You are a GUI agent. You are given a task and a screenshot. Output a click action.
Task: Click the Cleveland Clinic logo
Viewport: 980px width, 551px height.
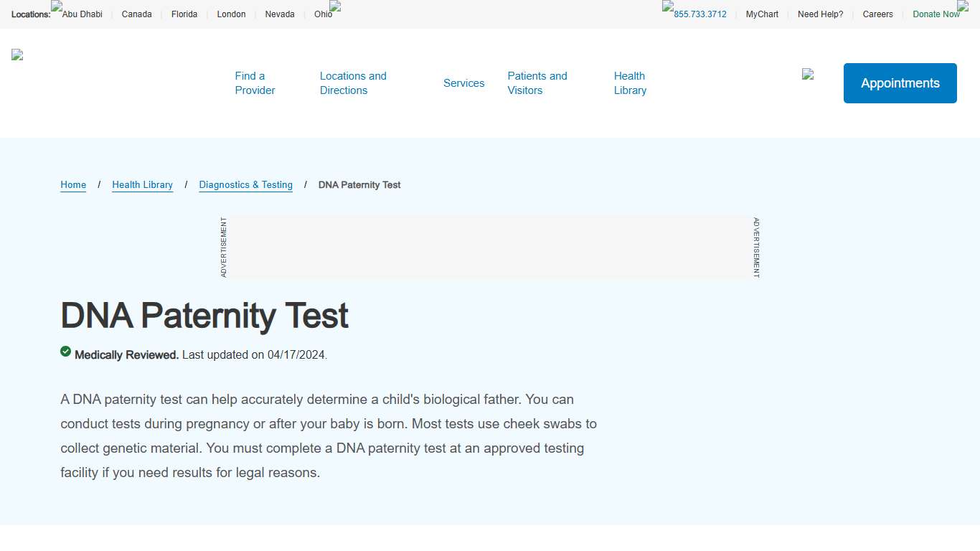17,55
